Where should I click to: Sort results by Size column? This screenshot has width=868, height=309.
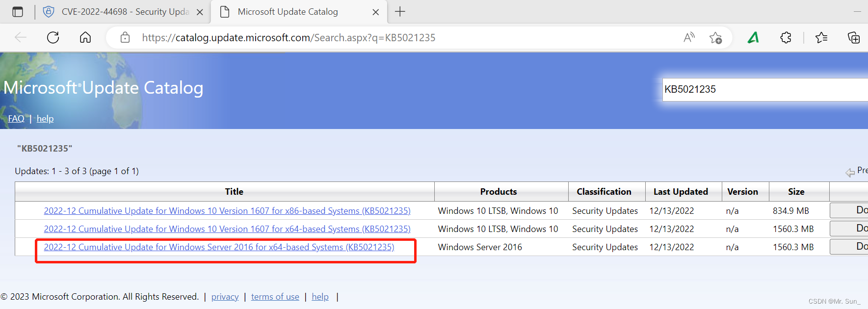796,192
